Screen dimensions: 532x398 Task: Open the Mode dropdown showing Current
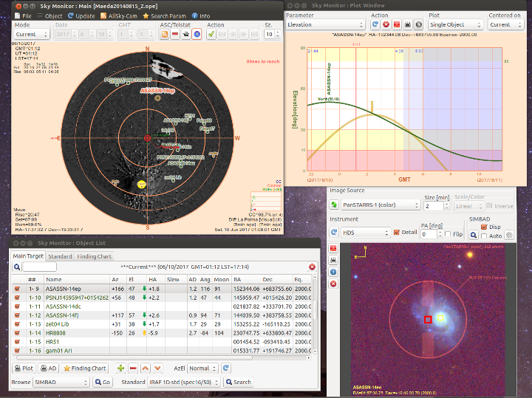tap(32, 34)
